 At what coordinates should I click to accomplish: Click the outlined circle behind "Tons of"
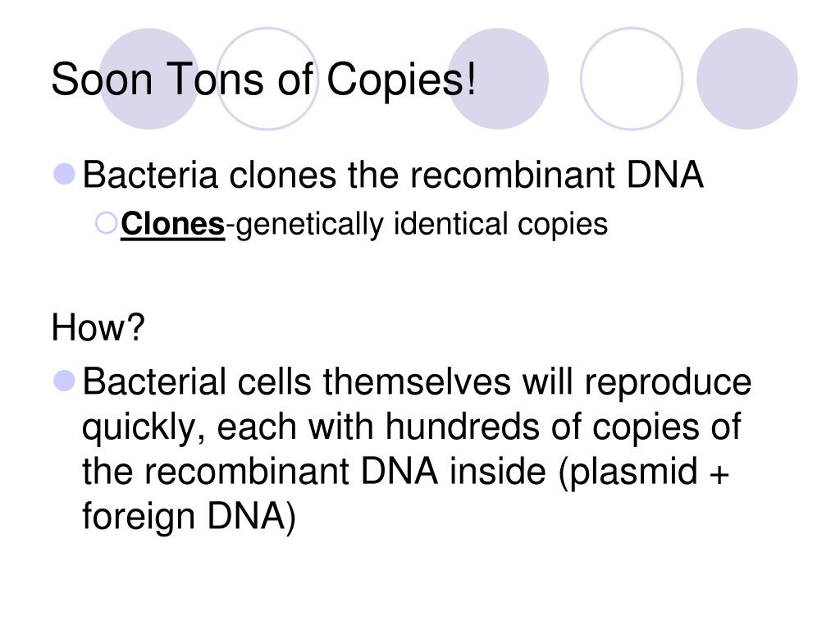[x=267, y=79]
